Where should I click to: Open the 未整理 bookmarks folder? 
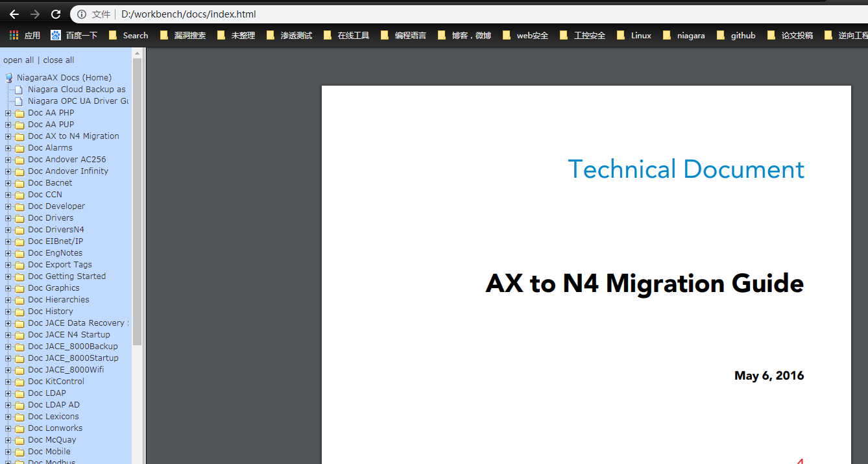pos(236,35)
